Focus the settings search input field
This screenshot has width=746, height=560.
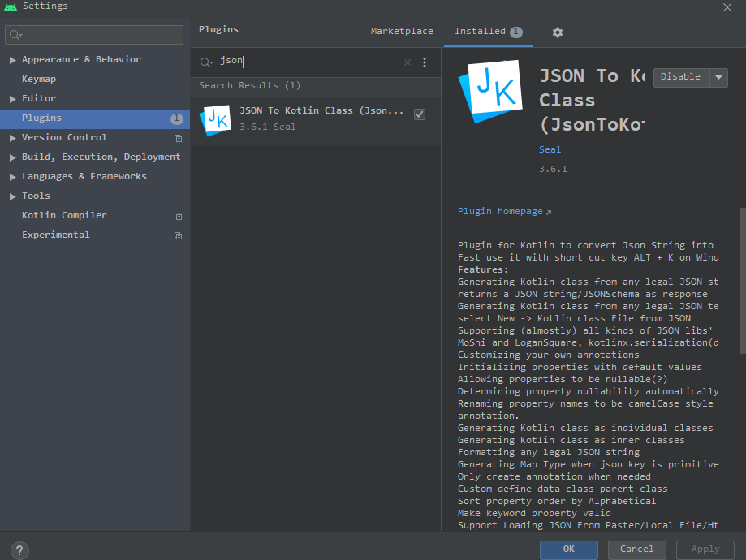94,35
